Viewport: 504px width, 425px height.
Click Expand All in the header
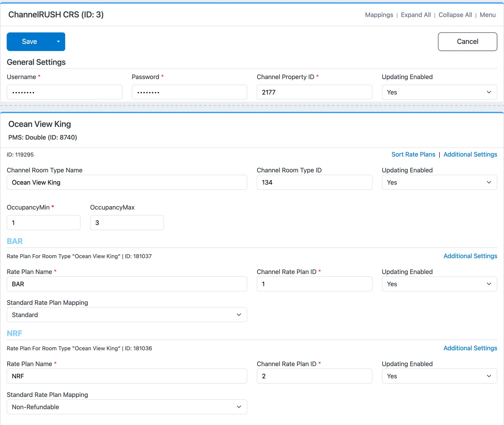pos(416,15)
